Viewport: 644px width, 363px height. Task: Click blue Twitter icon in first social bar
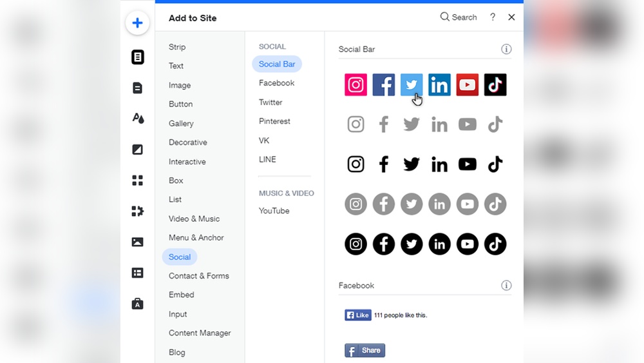pos(412,84)
